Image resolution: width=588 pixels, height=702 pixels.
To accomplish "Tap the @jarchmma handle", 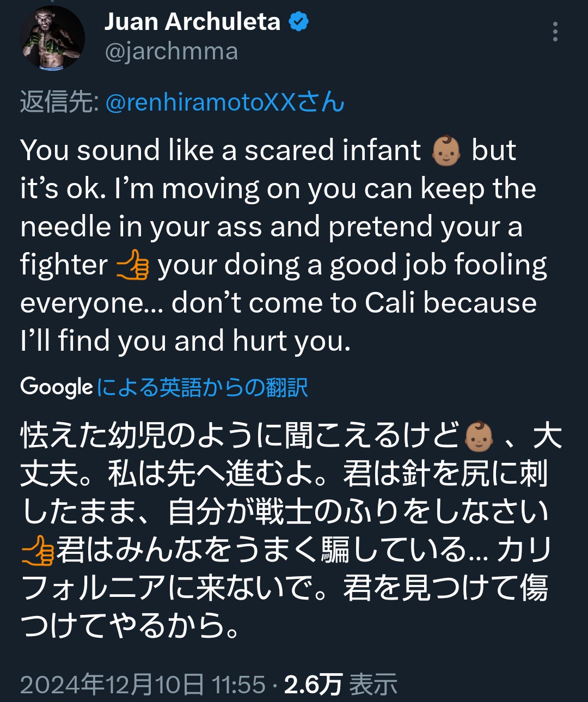I will (171, 52).
